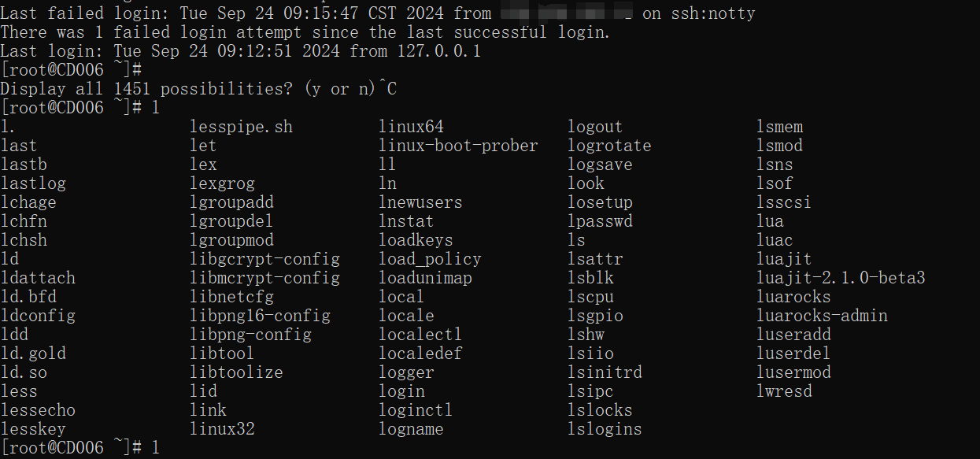Image resolution: width=980 pixels, height=459 pixels.
Task: Click the lsmem command at column top
Action: point(780,127)
